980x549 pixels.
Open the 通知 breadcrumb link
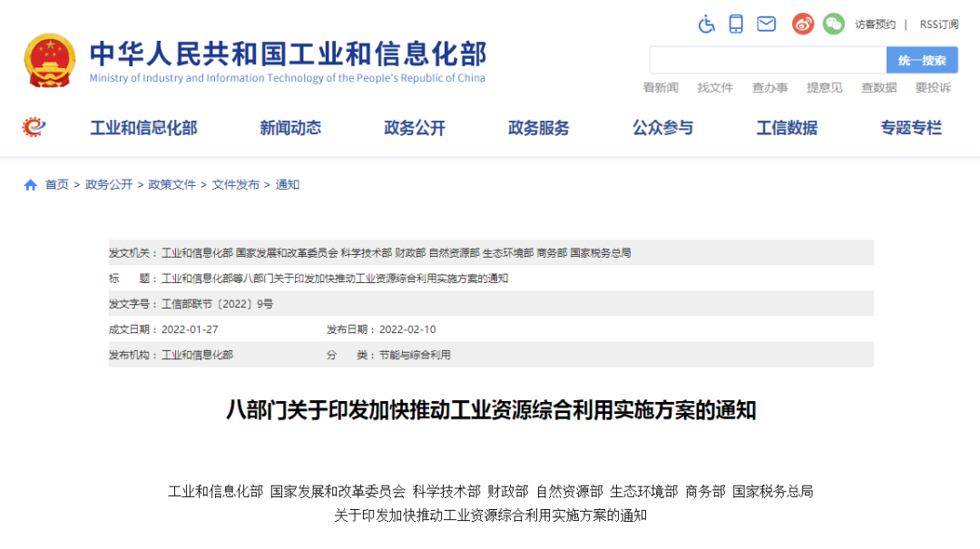click(x=288, y=184)
